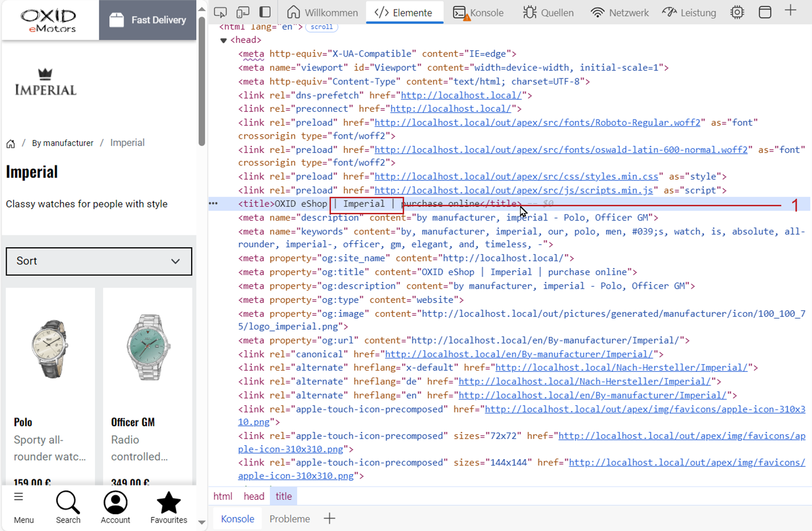
Task: Go to home via breadcrumb house icon
Action: tap(10, 143)
